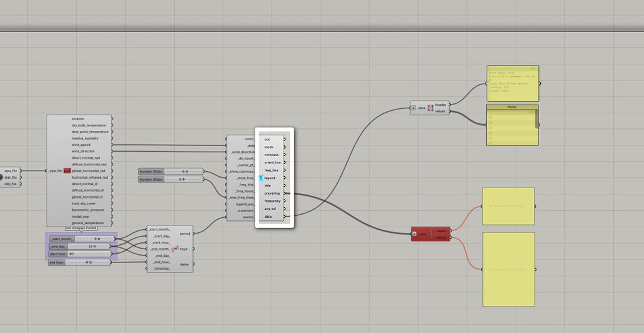
Task: Click the wind rose component center icon
Action: pyautogui.click(x=260, y=178)
